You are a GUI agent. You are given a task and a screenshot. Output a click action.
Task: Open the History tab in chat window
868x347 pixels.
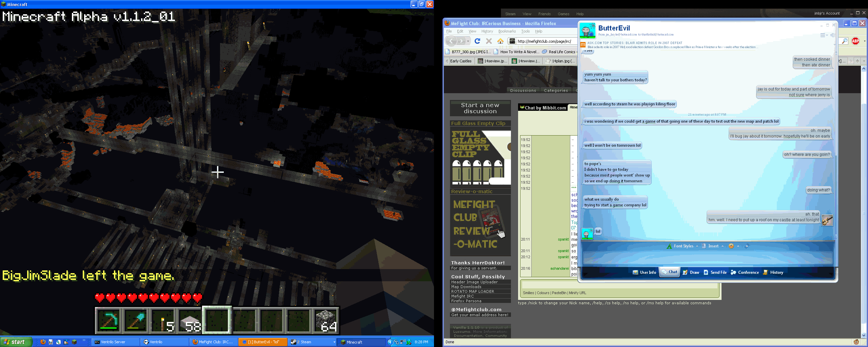[x=773, y=272]
